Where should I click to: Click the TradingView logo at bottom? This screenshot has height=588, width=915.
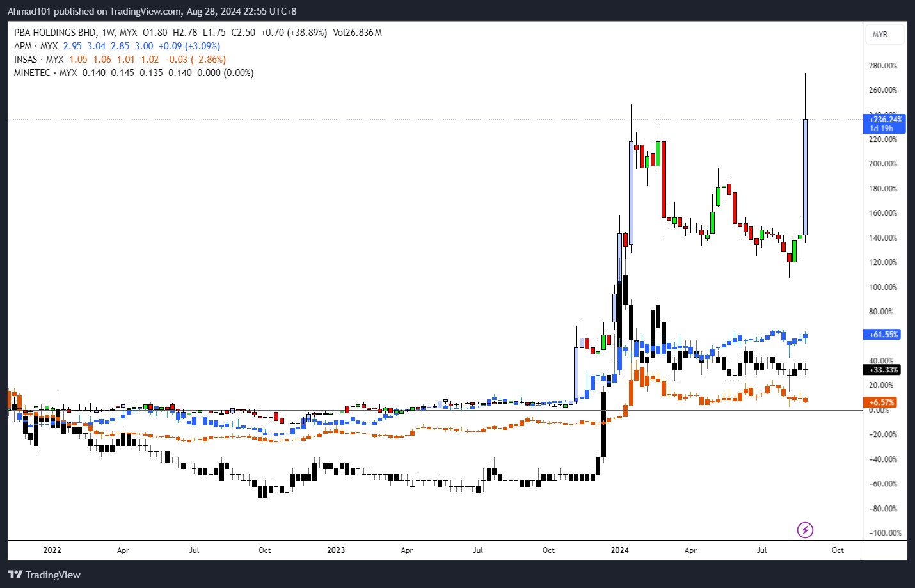coord(44,575)
